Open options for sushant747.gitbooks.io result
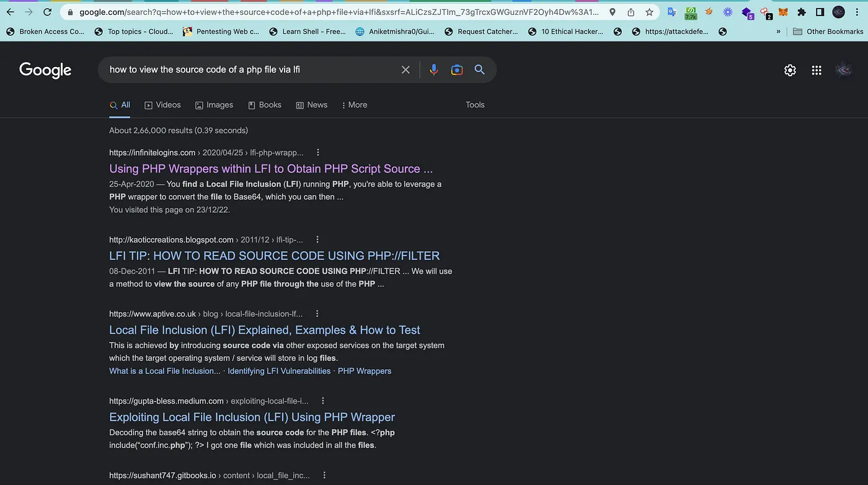 tap(324, 476)
